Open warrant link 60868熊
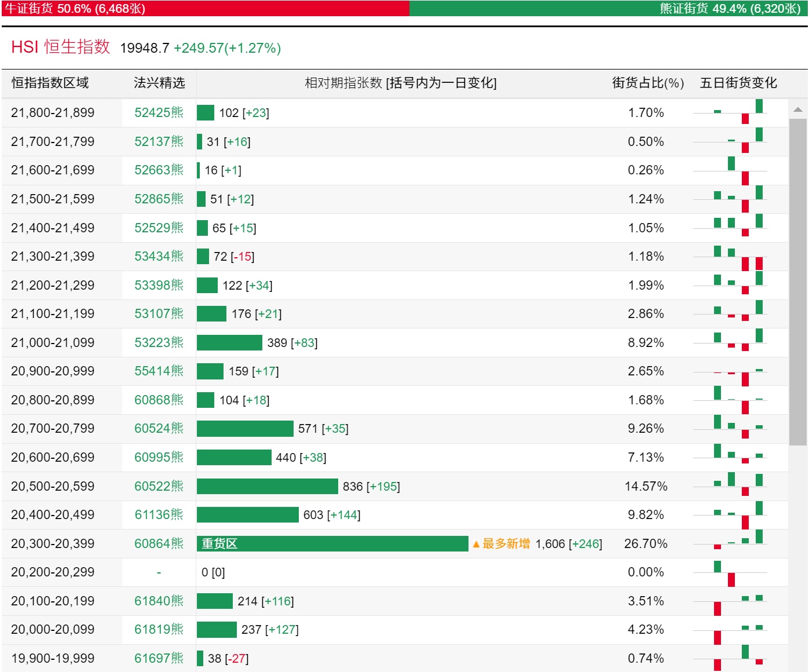This screenshot has height=672, width=809. pyautogui.click(x=159, y=400)
